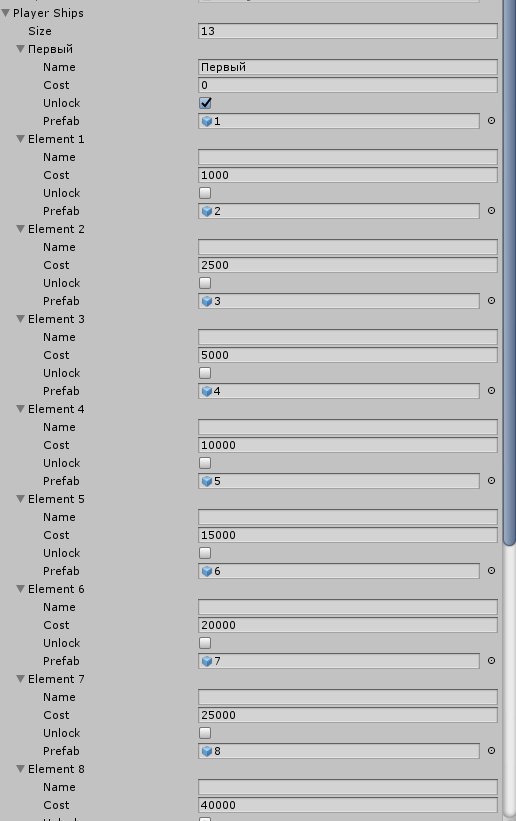Click Cost field showing 25000

point(348,715)
